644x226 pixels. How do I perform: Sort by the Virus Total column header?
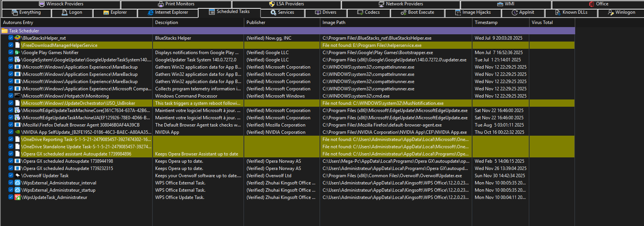[x=542, y=22]
